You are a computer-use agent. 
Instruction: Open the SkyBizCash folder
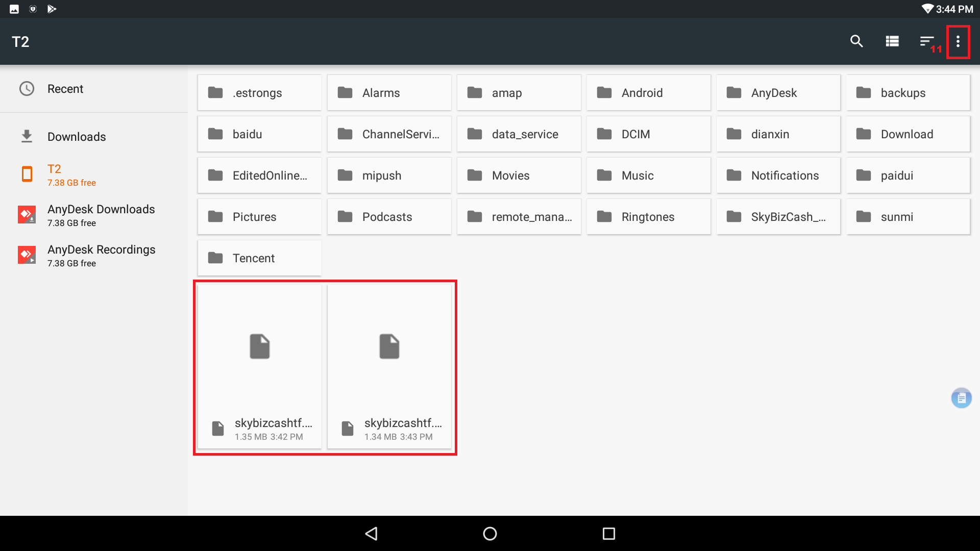pos(778,217)
